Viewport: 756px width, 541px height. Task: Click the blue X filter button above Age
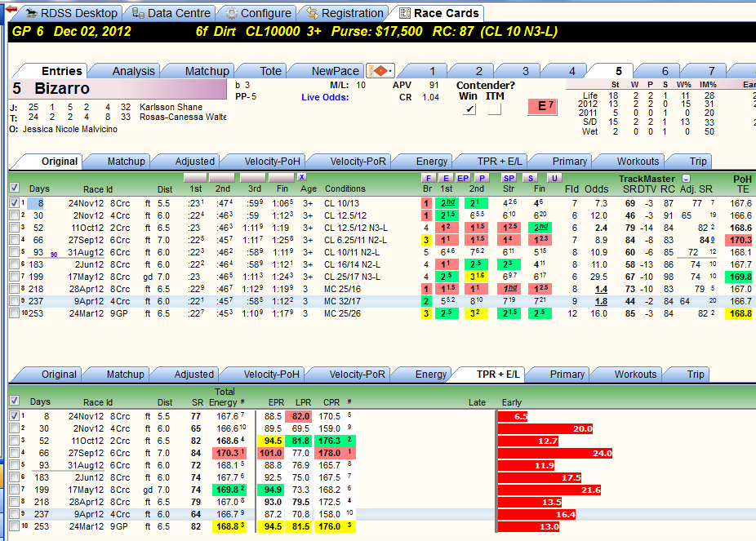point(301,177)
